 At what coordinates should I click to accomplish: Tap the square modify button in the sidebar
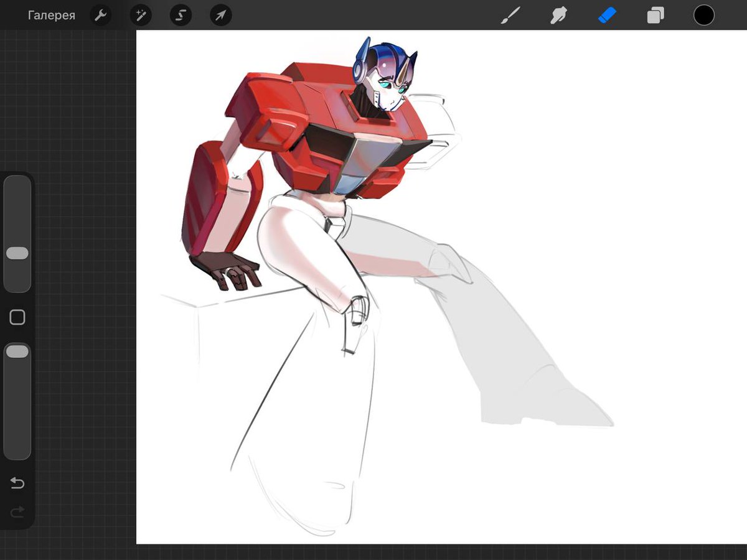pyautogui.click(x=17, y=317)
